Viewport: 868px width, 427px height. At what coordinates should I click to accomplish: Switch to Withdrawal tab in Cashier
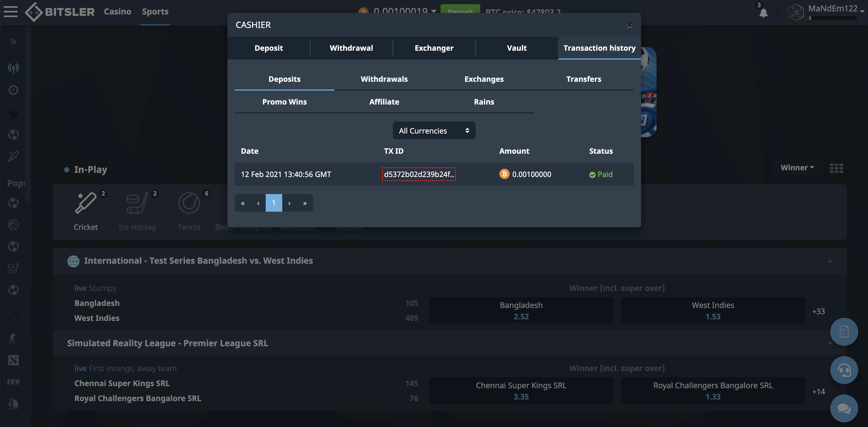coord(351,48)
